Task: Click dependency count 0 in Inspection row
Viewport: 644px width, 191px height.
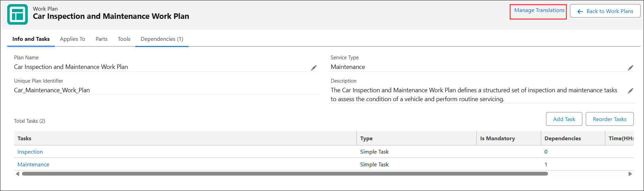Action: tap(546, 152)
